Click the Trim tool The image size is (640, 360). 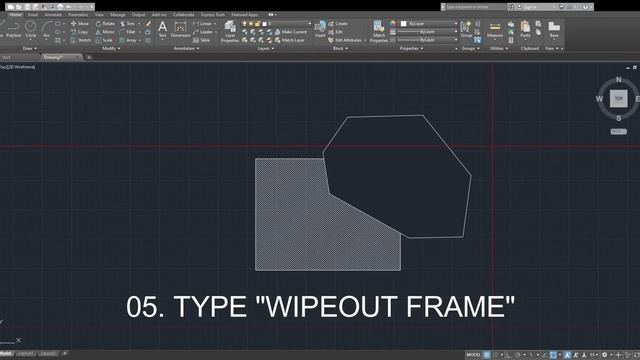[128, 24]
